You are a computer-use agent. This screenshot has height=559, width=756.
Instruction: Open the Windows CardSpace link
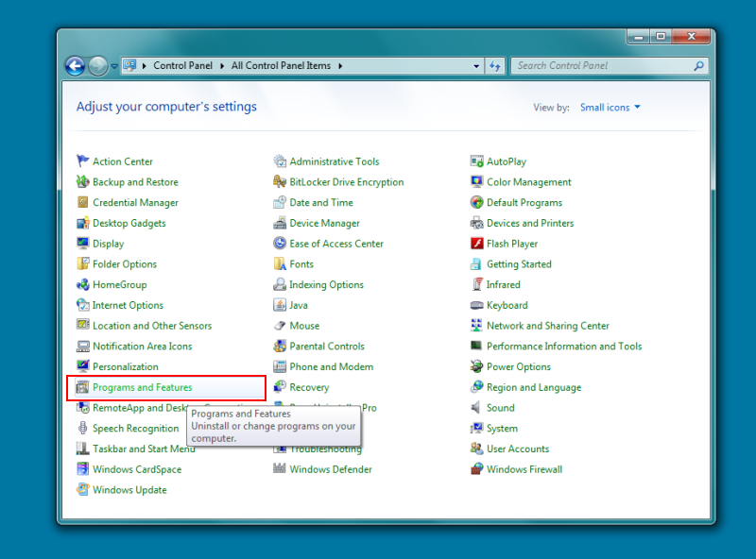click(137, 469)
